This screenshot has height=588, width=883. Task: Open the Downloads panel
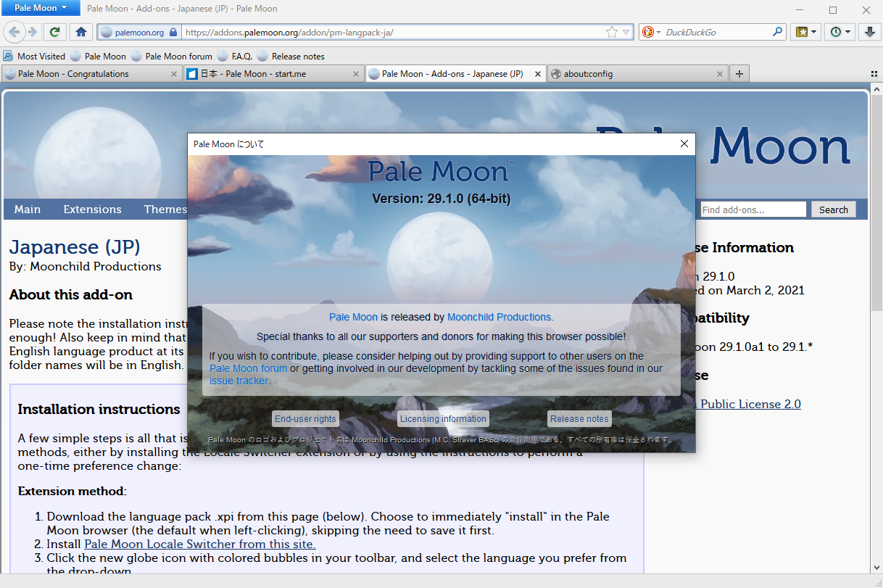point(869,32)
